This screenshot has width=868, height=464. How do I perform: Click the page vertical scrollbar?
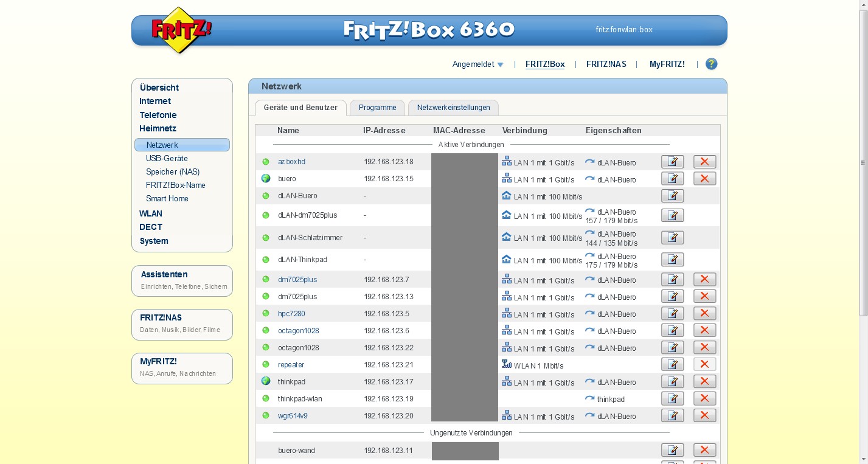click(x=863, y=163)
